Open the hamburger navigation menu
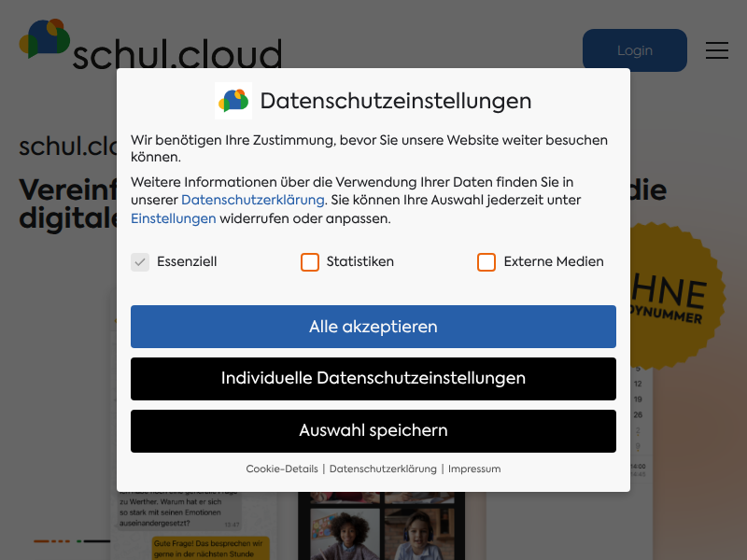 pyautogui.click(x=717, y=50)
